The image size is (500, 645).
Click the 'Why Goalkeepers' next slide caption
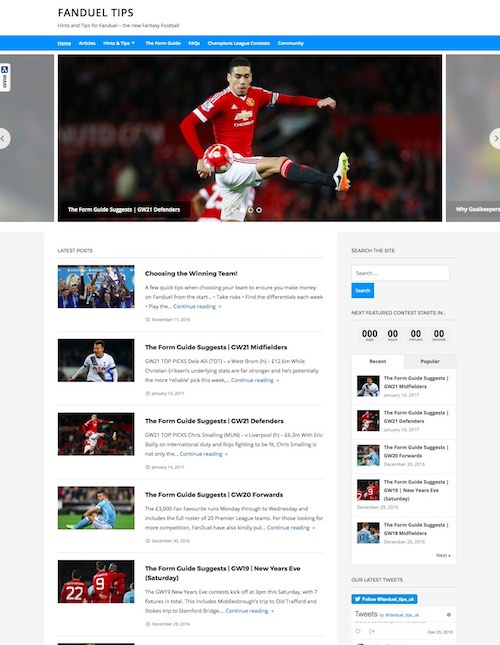[477, 209]
